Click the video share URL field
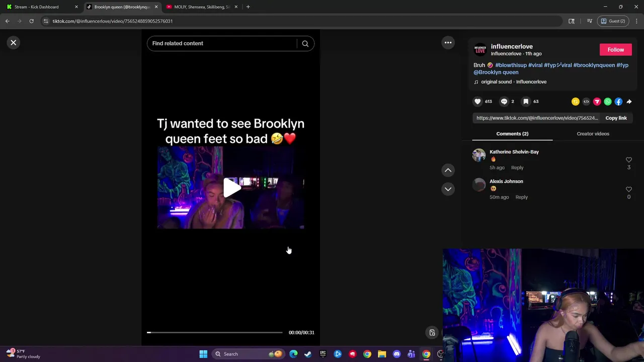 pyautogui.click(x=536, y=118)
